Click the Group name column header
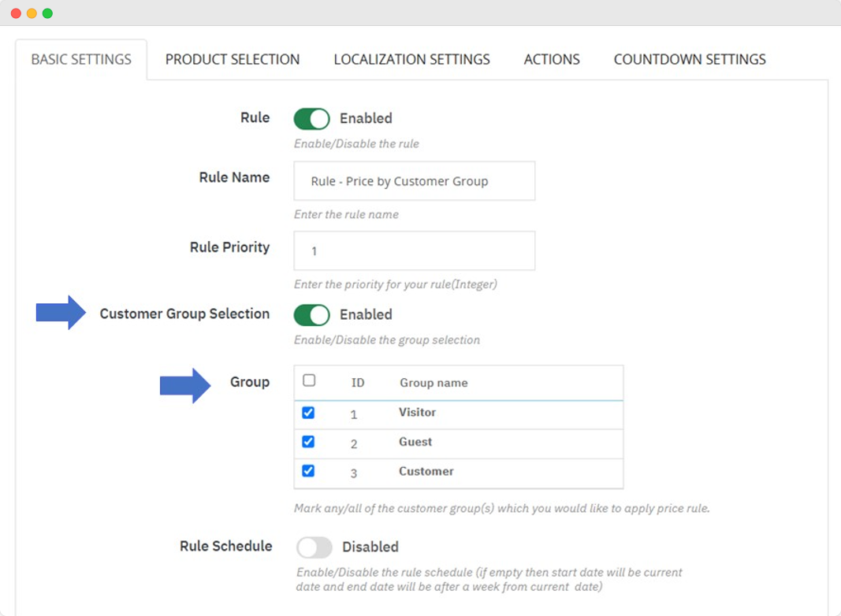 pos(434,383)
